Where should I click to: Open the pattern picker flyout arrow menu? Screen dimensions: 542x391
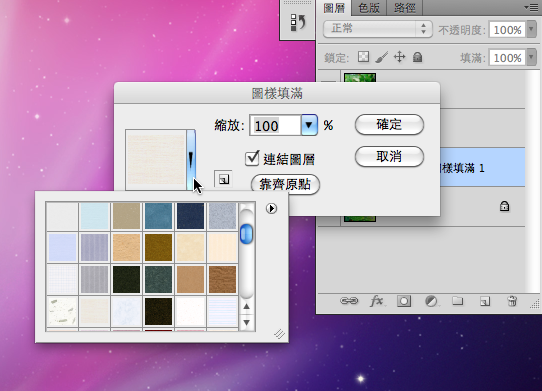pos(271,208)
